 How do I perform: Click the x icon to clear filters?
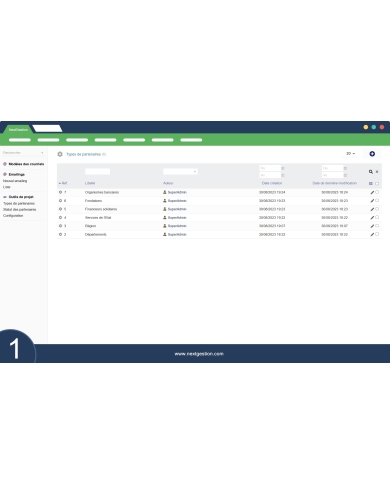377,172
